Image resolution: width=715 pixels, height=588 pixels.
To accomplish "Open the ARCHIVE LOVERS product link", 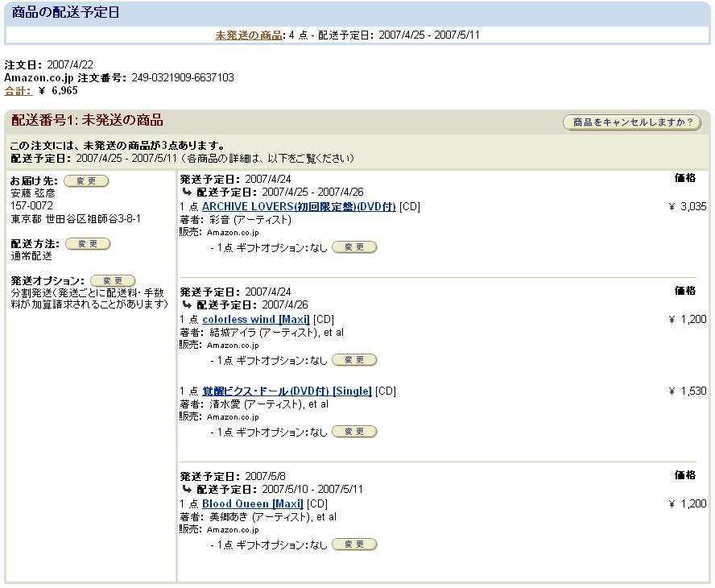I will 299,207.
